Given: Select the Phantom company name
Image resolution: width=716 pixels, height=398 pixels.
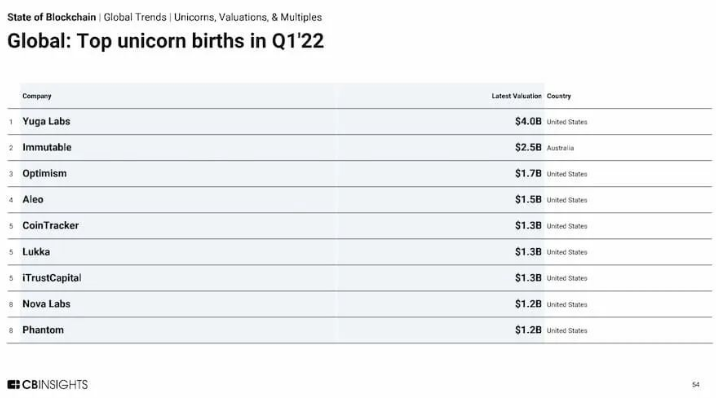Looking at the screenshot, I should point(43,330).
